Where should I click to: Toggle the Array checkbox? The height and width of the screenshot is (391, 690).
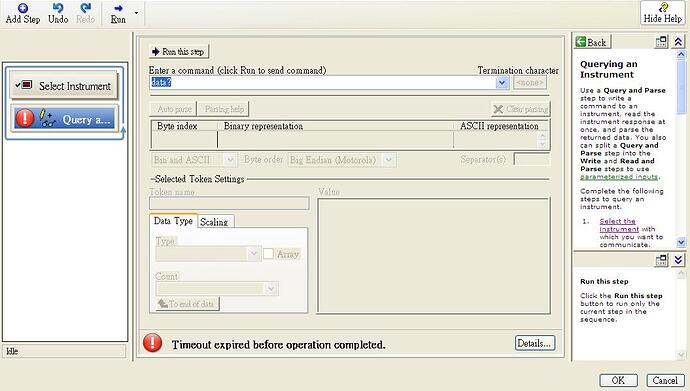point(268,254)
